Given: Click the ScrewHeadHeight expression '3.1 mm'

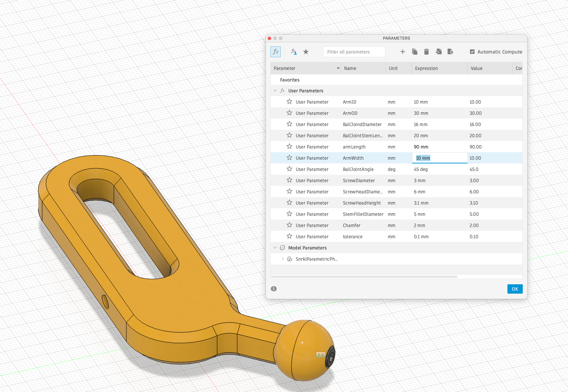Looking at the screenshot, I should click(421, 203).
